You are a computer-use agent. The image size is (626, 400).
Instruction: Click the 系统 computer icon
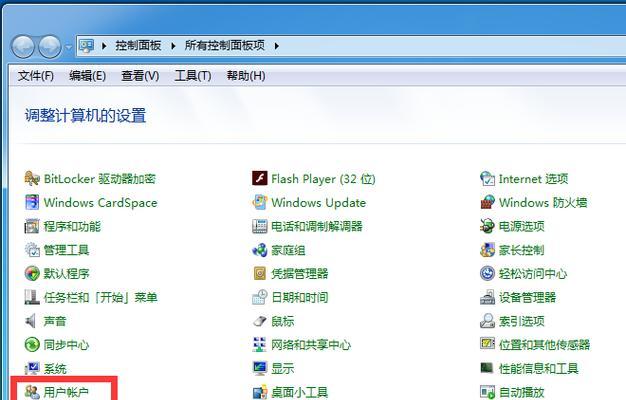[32, 368]
